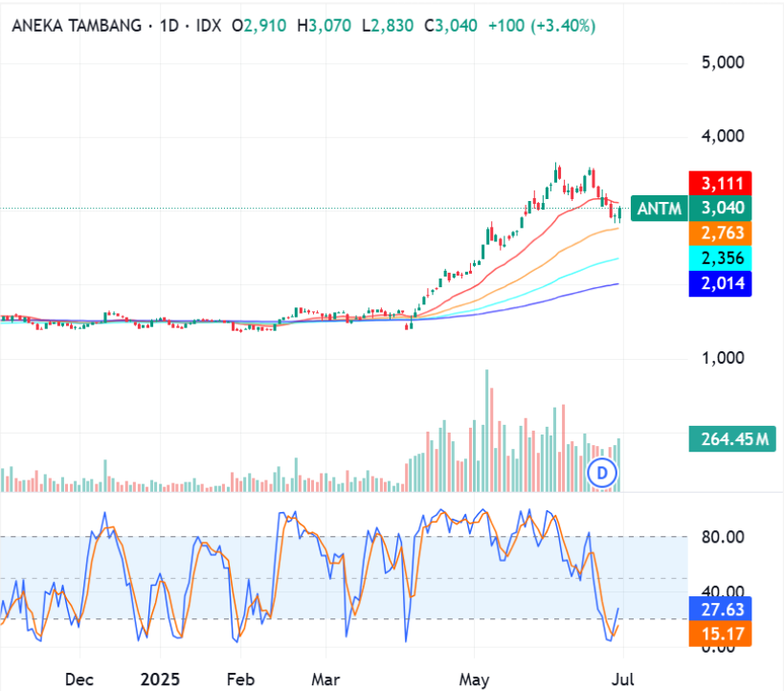Click the 2025 label on time axis

160,680
